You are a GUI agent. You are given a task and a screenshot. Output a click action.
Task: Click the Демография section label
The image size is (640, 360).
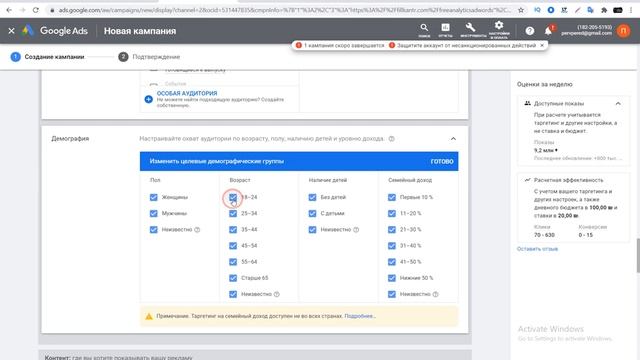(x=70, y=139)
